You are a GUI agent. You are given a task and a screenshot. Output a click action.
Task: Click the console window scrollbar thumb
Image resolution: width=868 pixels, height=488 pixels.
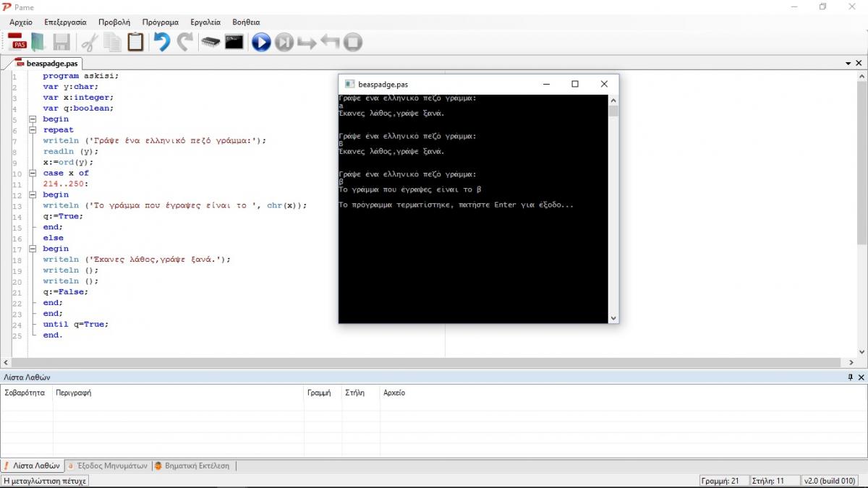[613, 111]
